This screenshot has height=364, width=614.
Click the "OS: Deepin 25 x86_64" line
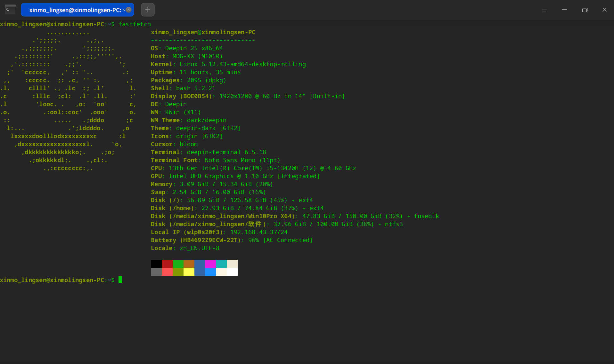187,48
